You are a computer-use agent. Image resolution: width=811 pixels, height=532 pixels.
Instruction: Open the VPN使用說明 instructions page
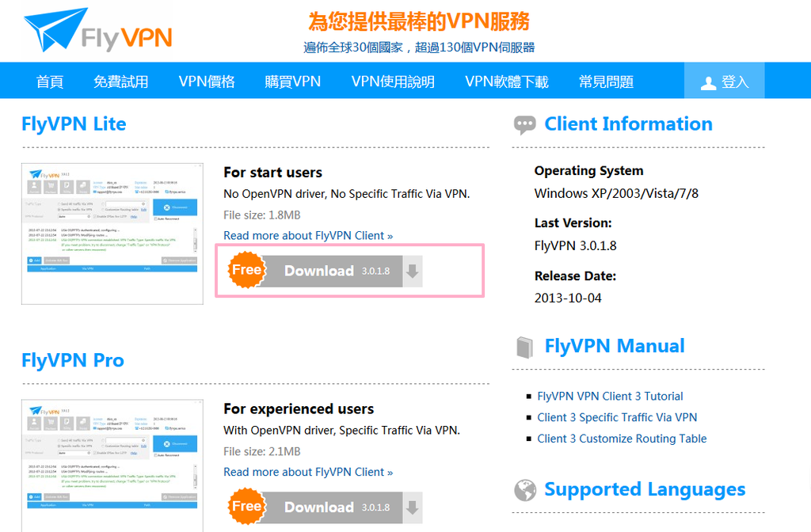[x=393, y=82]
